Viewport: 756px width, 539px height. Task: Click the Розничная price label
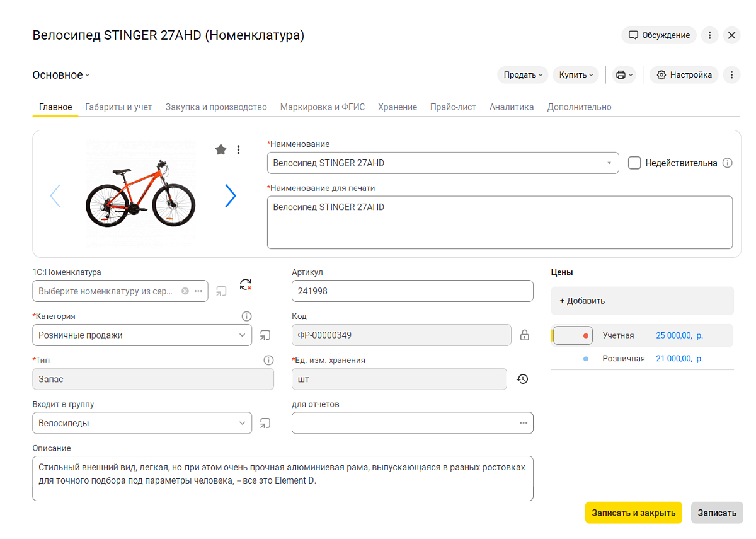point(624,358)
